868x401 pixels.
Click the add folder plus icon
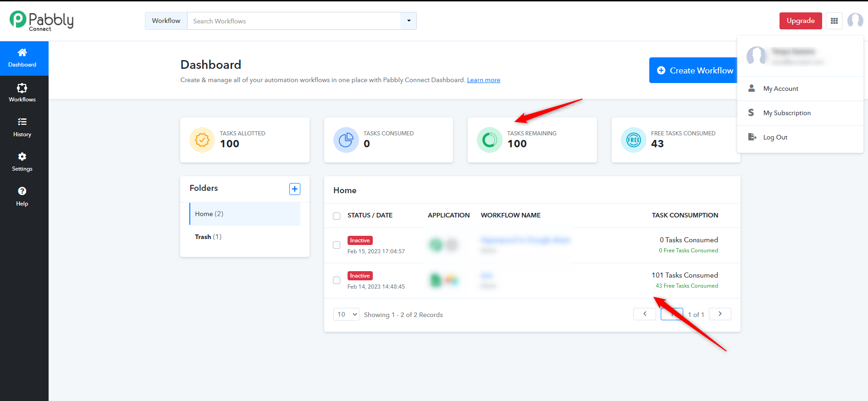295,189
